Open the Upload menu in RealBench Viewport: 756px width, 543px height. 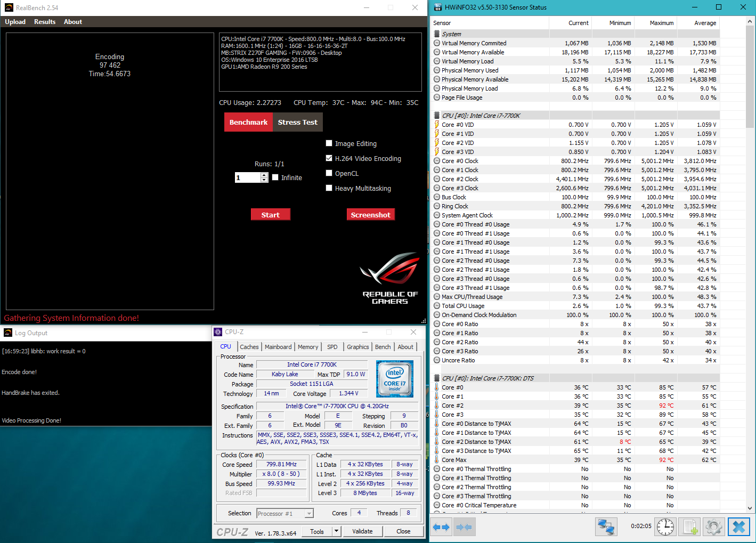click(15, 22)
